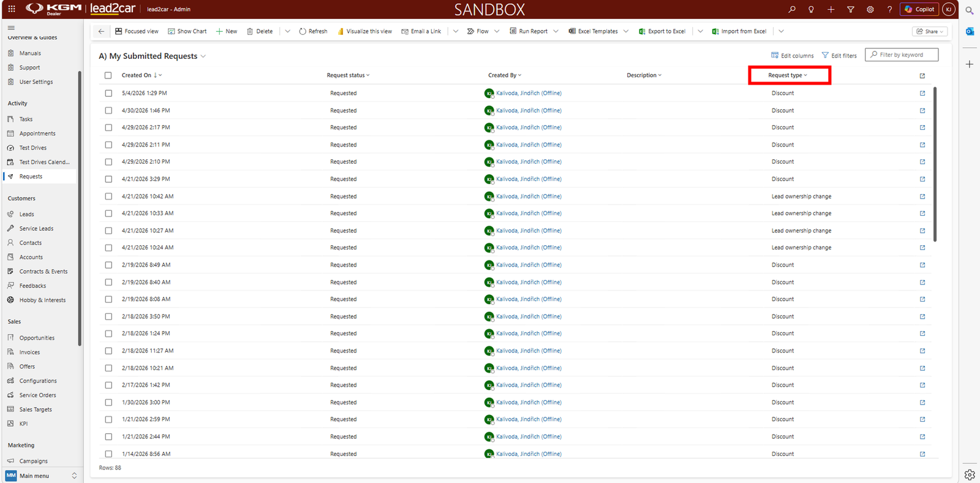Check the 2/19/2026 8:49 AM row
Screen dimensions: 980x483
(x=108, y=265)
